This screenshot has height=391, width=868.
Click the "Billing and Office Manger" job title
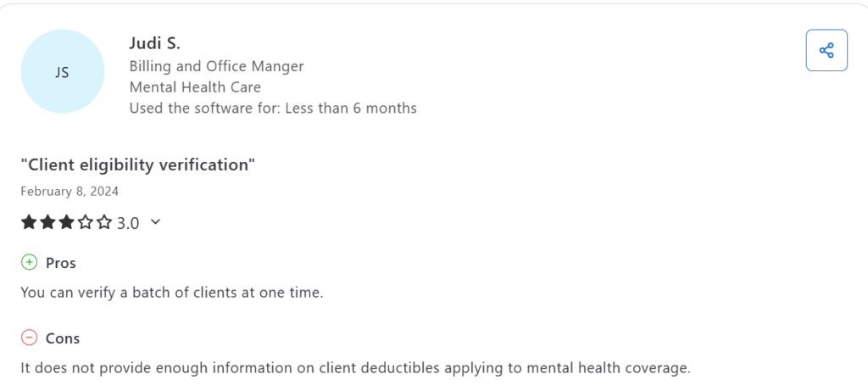(x=216, y=66)
